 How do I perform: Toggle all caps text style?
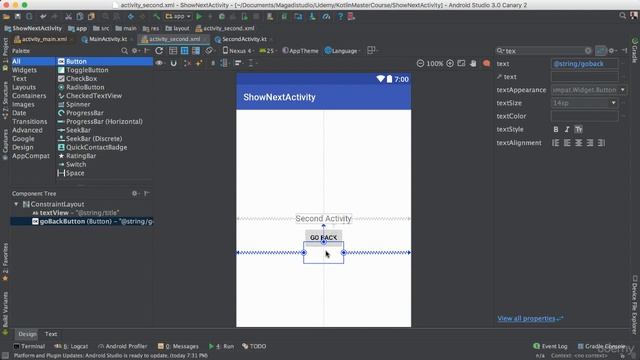coord(578,129)
